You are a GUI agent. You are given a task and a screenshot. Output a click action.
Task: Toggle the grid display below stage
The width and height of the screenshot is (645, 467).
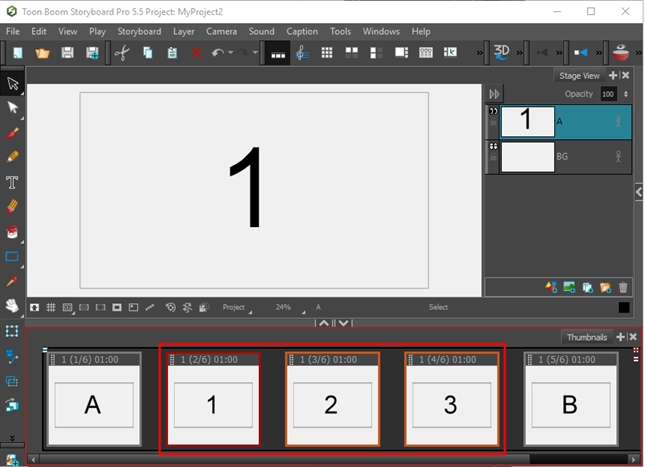click(50, 308)
